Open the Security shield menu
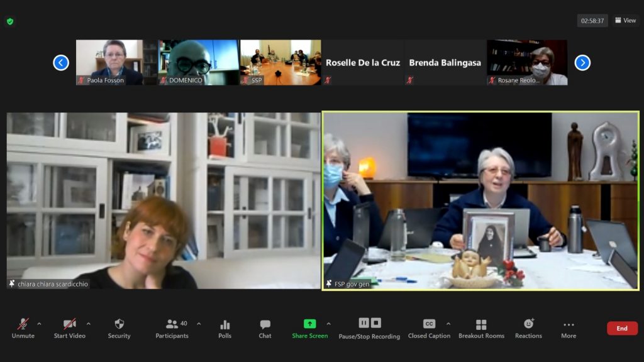This screenshot has height=362, width=644. [x=119, y=328]
